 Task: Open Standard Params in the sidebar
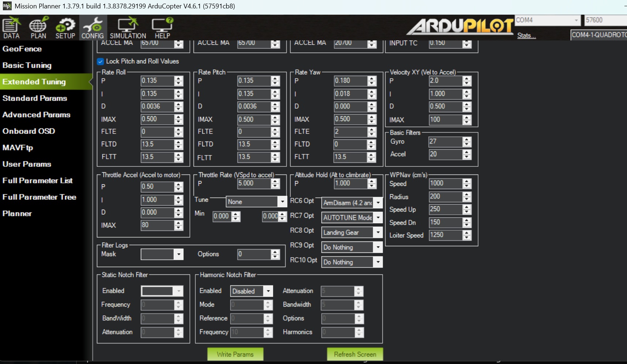tap(35, 98)
